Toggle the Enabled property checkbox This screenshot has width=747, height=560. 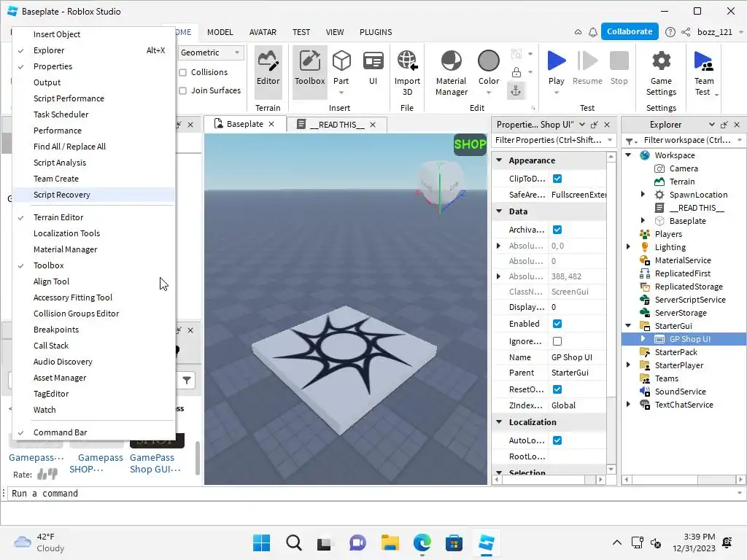(557, 324)
